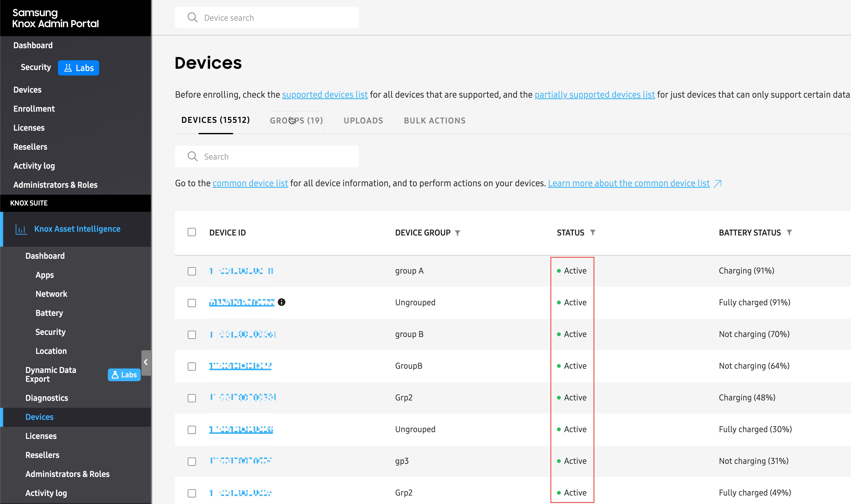Click the Device search input field
This screenshot has height=504, width=851.
(267, 17)
